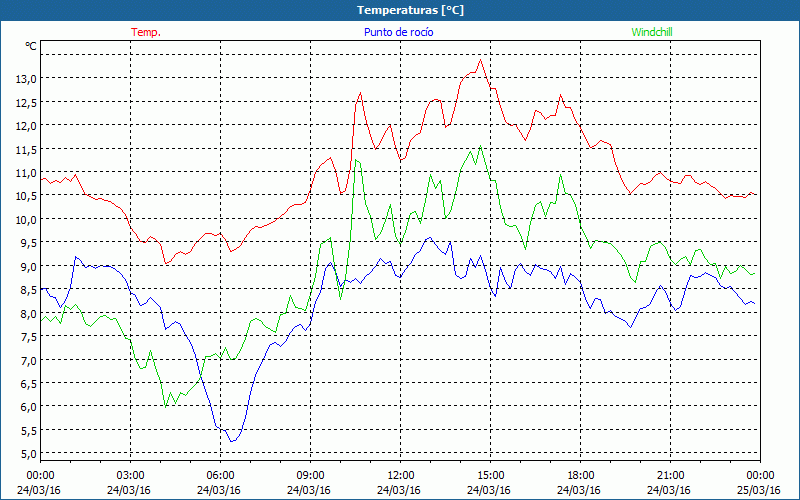This screenshot has height=500, width=800.
Task: Click the 15:00 time axis label
Action: (x=490, y=476)
